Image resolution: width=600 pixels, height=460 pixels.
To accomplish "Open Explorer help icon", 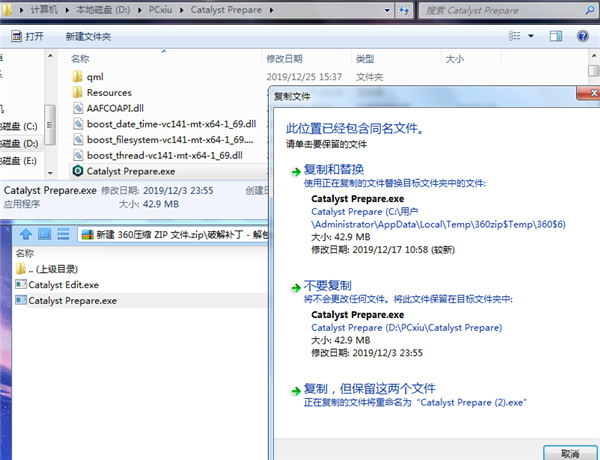I will click(x=582, y=36).
